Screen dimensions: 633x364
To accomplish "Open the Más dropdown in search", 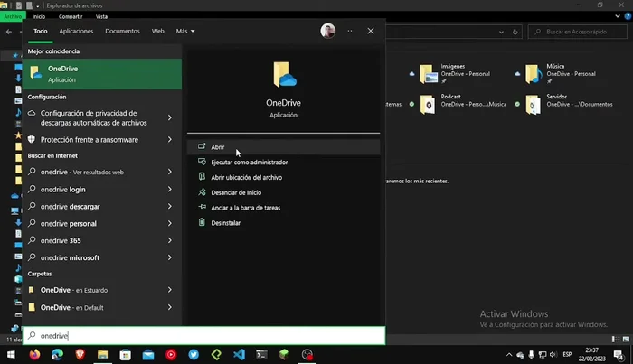I will (x=184, y=31).
